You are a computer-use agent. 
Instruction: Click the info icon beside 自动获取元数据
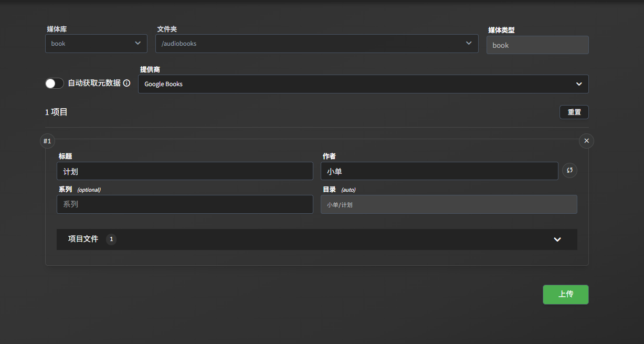coord(126,84)
